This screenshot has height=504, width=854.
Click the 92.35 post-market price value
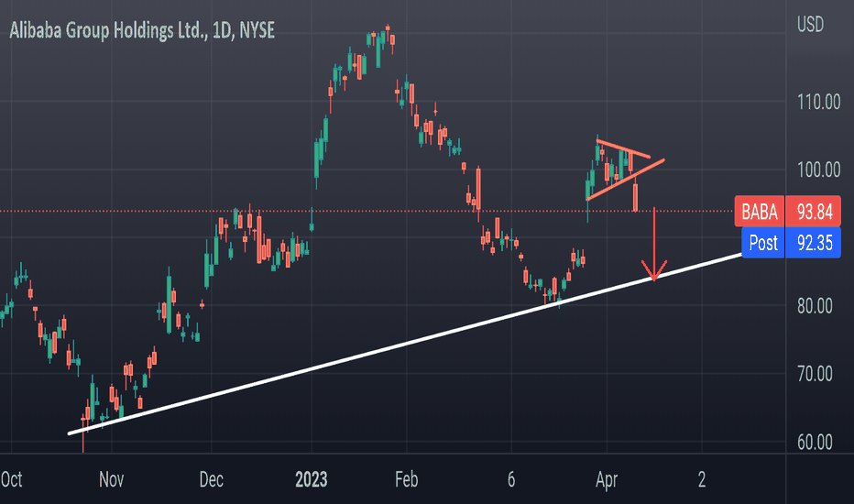point(814,243)
